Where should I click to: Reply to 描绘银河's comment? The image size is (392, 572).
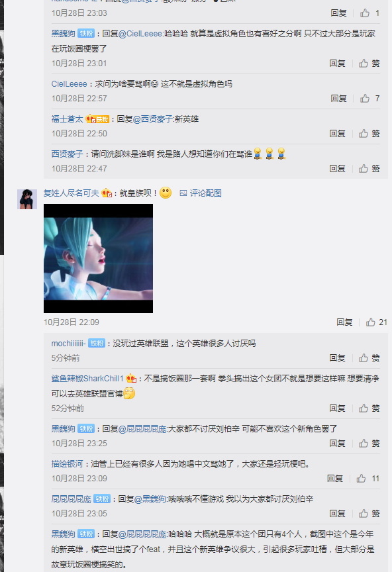[334, 478]
